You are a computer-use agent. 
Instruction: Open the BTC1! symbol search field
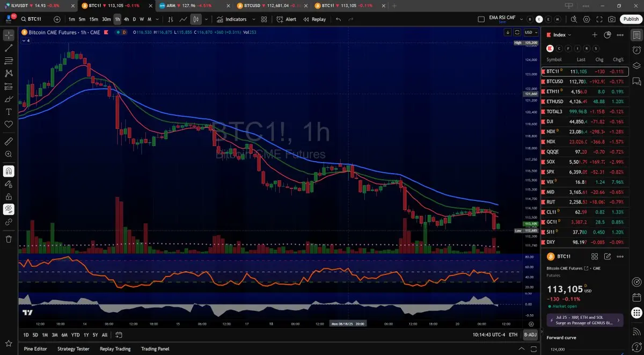[x=35, y=19]
